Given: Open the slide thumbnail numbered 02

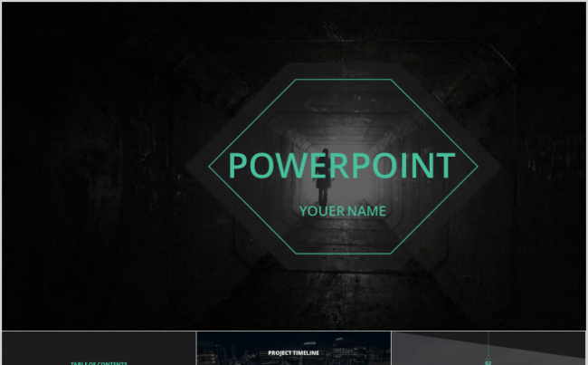Looking at the screenshot, I should (x=488, y=348).
